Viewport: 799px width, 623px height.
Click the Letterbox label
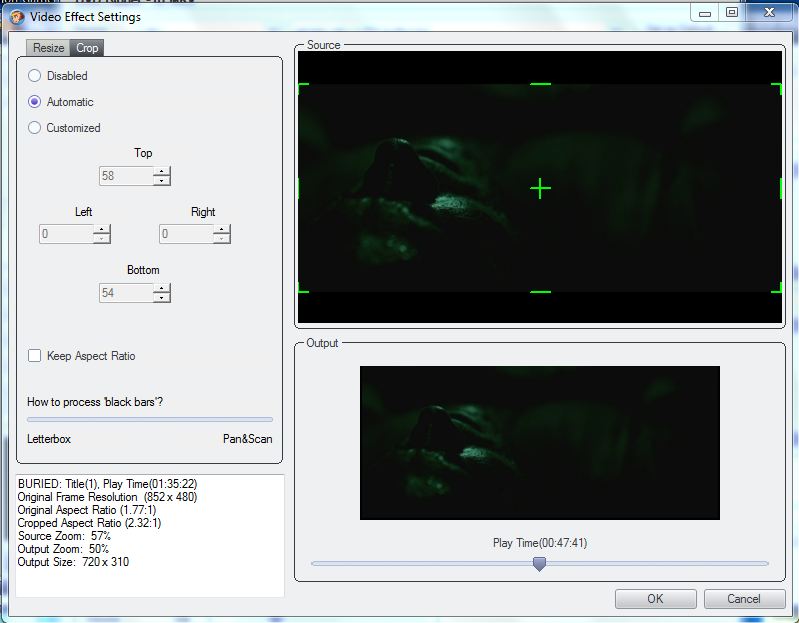49,439
